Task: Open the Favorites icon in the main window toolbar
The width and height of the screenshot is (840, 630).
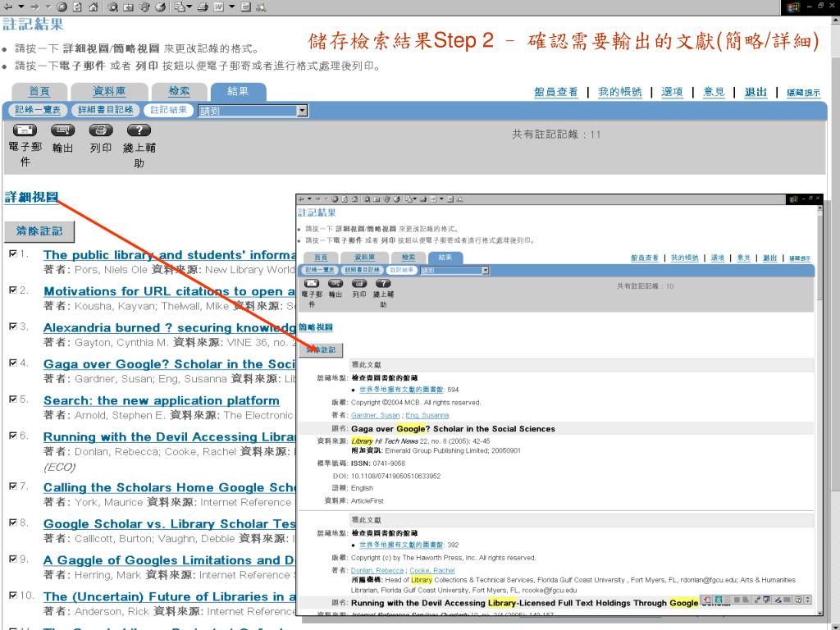Action: [129, 7]
